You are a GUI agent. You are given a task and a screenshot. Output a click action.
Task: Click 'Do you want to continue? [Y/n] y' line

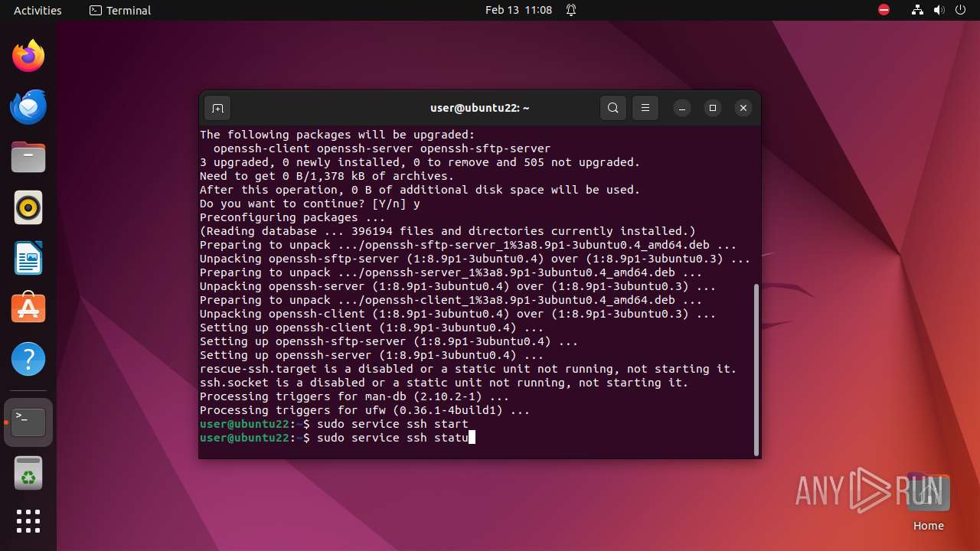click(x=310, y=204)
